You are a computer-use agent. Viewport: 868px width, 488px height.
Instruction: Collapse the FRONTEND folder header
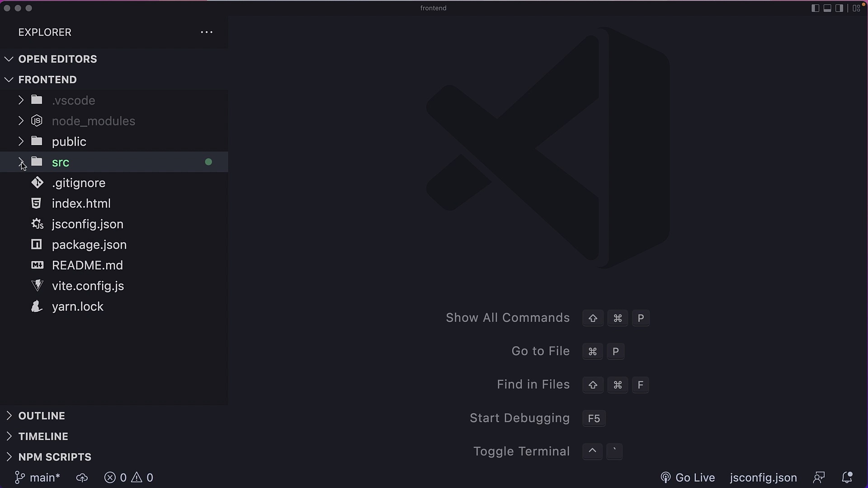(x=47, y=80)
